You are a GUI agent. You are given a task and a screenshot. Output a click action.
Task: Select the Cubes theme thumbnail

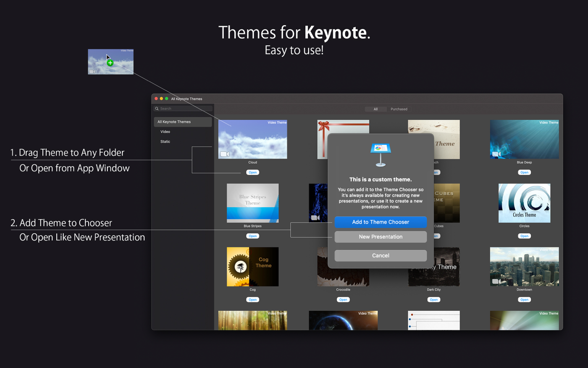click(x=446, y=203)
